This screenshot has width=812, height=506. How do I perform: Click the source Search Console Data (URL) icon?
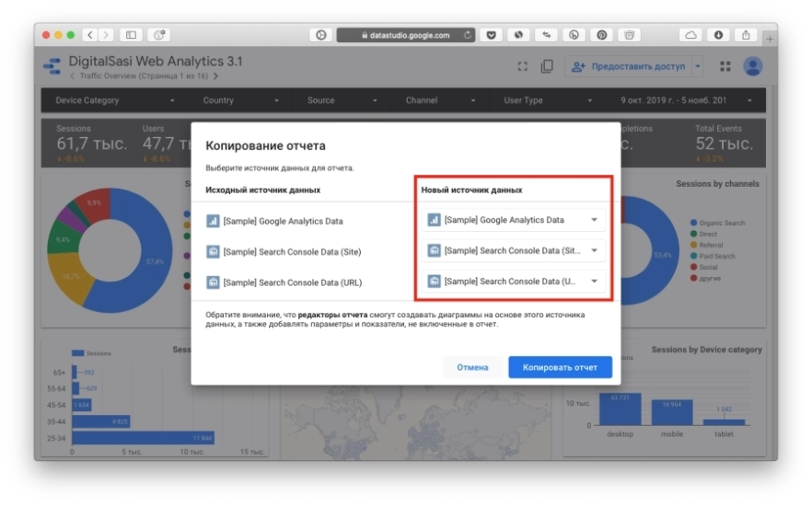click(213, 282)
